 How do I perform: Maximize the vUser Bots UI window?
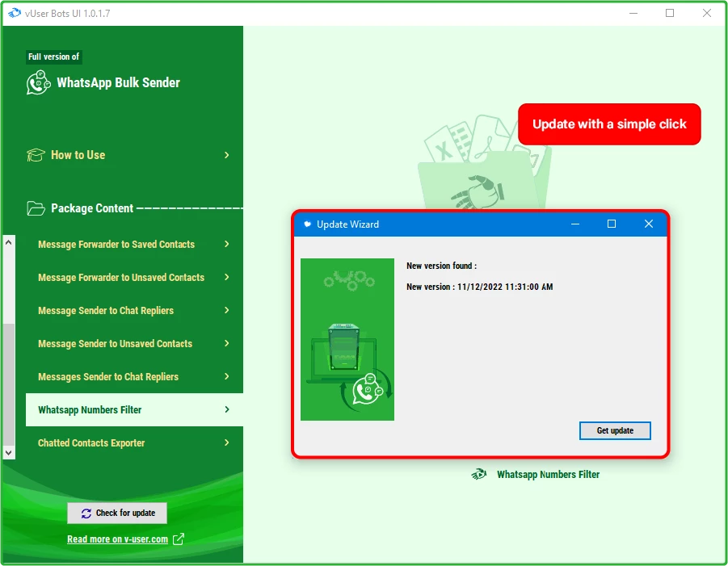click(670, 13)
